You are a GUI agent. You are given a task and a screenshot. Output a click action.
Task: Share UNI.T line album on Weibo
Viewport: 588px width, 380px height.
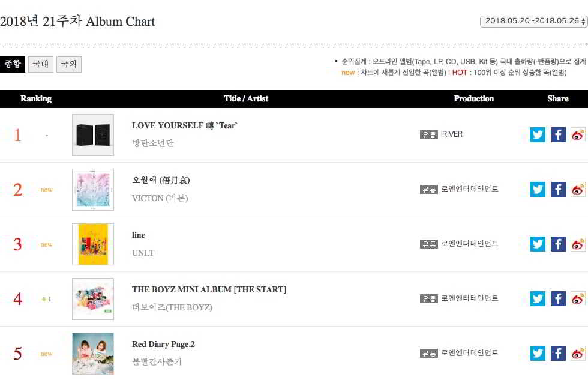pyautogui.click(x=578, y=244)
